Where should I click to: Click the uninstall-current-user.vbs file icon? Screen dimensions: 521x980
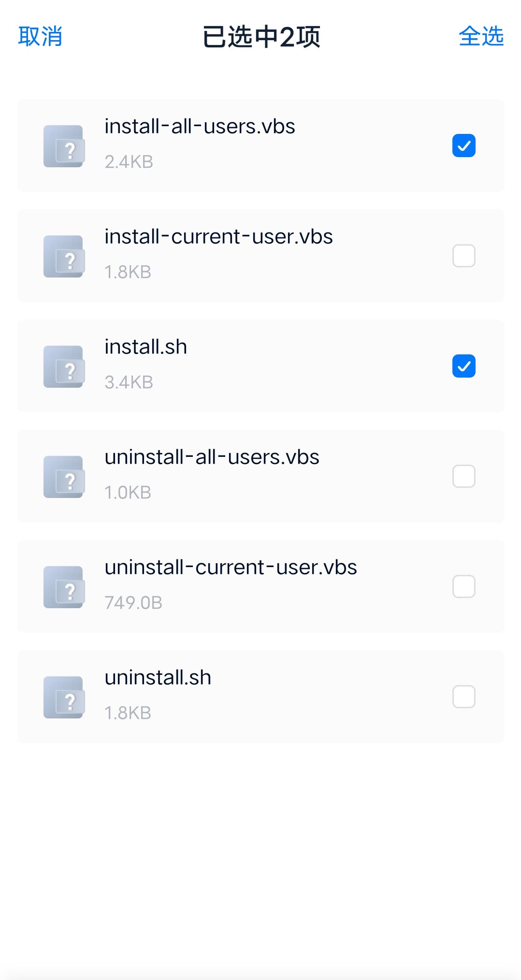pyautogui.click(x=64, y=587)
